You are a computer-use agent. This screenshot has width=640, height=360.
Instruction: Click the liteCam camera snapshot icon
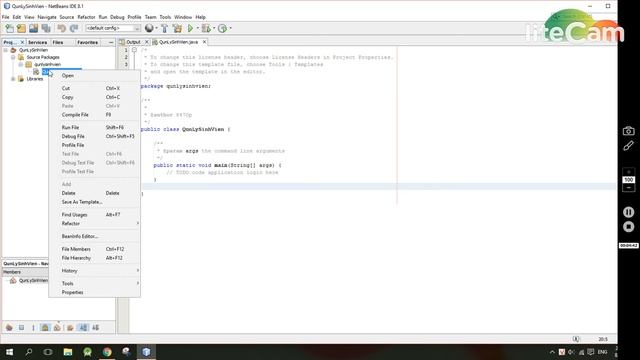point(629,131)
